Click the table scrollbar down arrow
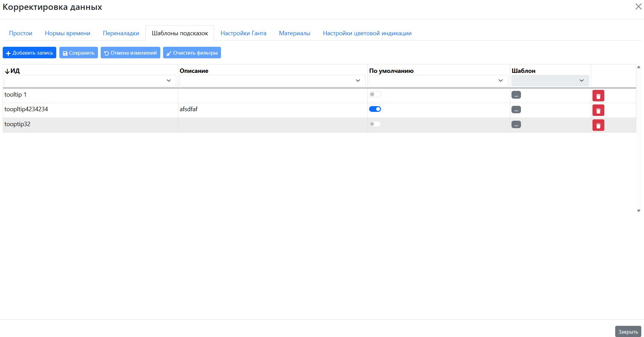The image size is (644, 337). pos(639,211)
